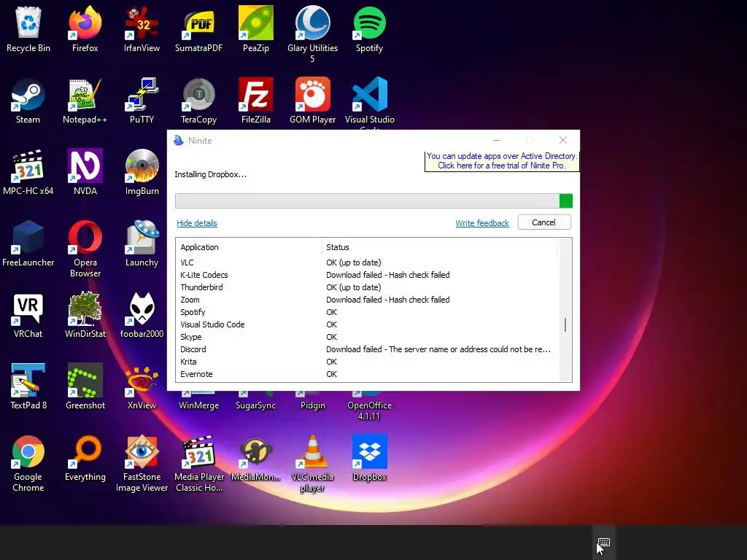This screenshot has height=560, width=747.
Task: Select the Spotify icon on the desktop
Action: 369,24
